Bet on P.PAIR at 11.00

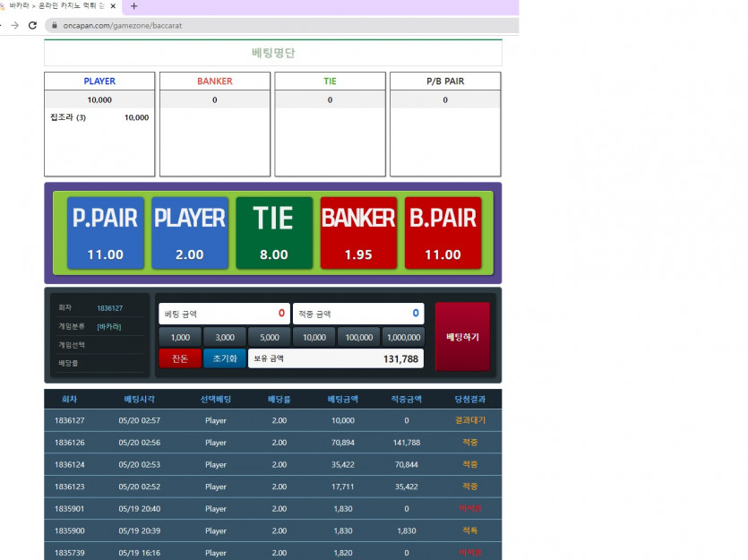coord(106,233)
